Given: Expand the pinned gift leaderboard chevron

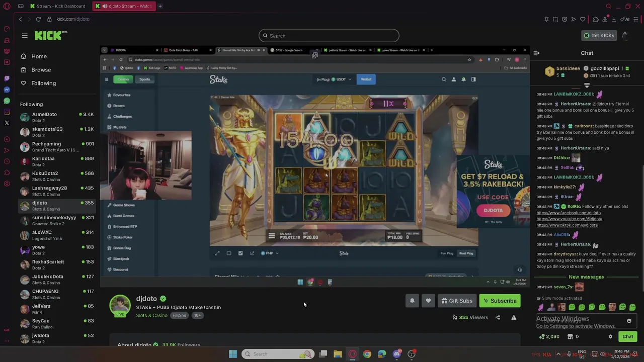Looking at the screenshot, I should pos(587,85).
